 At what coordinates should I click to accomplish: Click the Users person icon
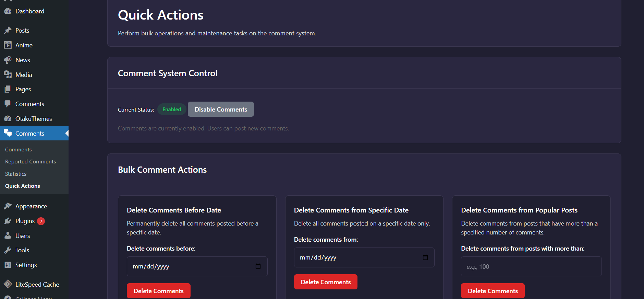pyautogui.click(x=8, y=236)
